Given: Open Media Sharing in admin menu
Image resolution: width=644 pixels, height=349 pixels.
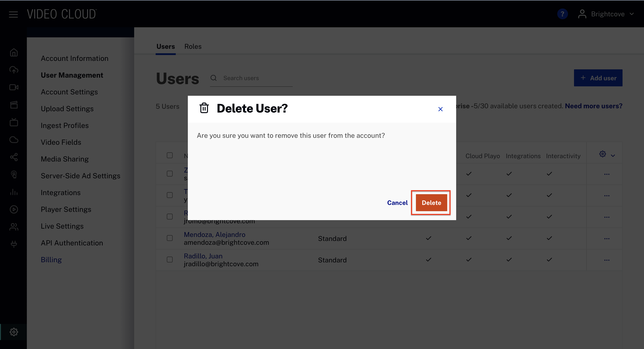Looking at the screenshot, I should point(64,159).
